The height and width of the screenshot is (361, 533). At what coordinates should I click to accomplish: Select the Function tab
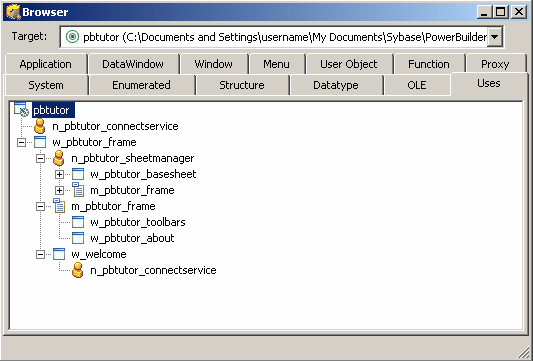click(429, 64)
